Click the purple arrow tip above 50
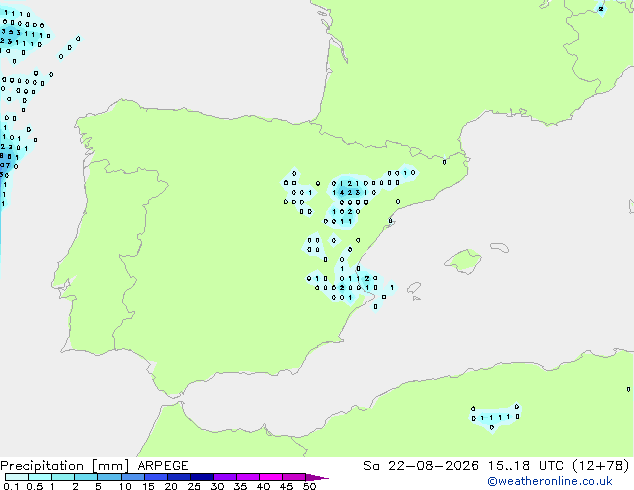Viewport: 634px width, 490px height. coord(317,477)
